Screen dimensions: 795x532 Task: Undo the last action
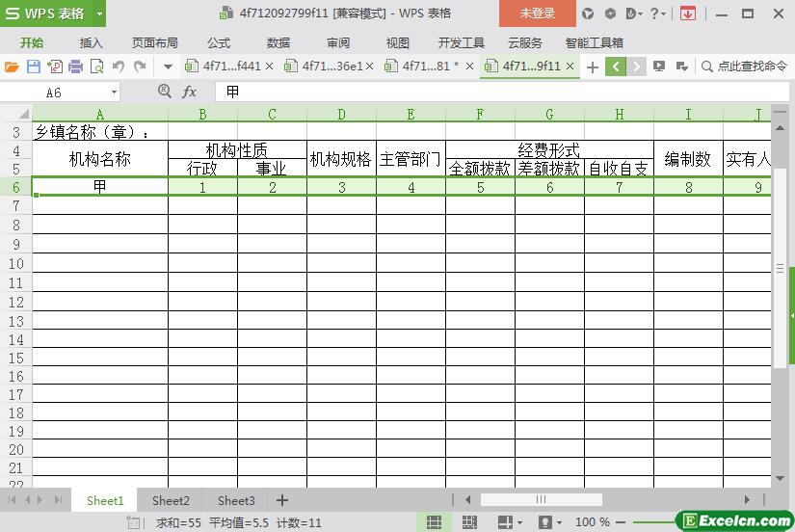tap(119, 66)
